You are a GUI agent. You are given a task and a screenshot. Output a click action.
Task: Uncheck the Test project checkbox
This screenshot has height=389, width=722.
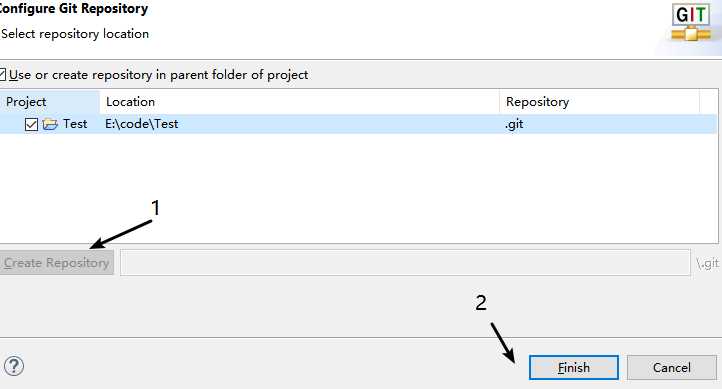tap(31, 124)
